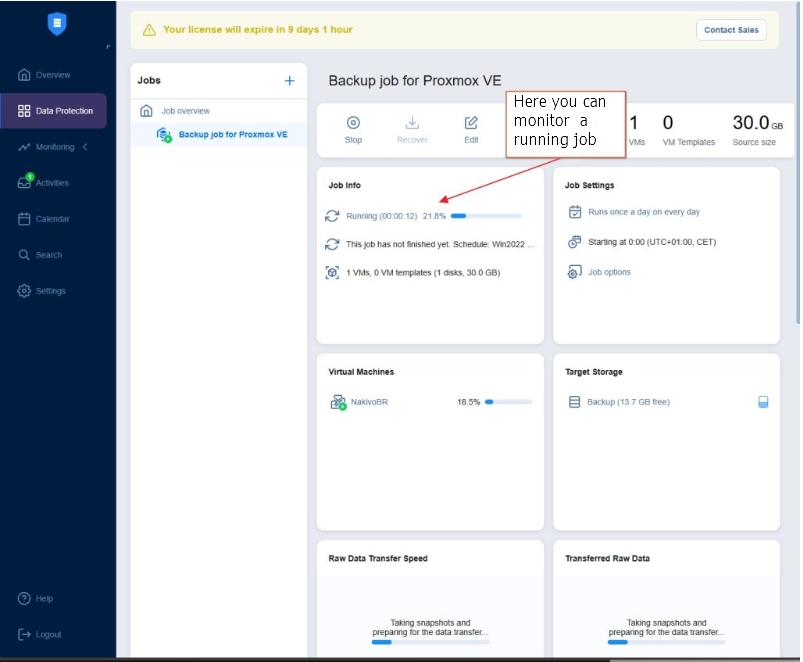
Task: Open Settings in the sidebar
Action: [50, 291]
